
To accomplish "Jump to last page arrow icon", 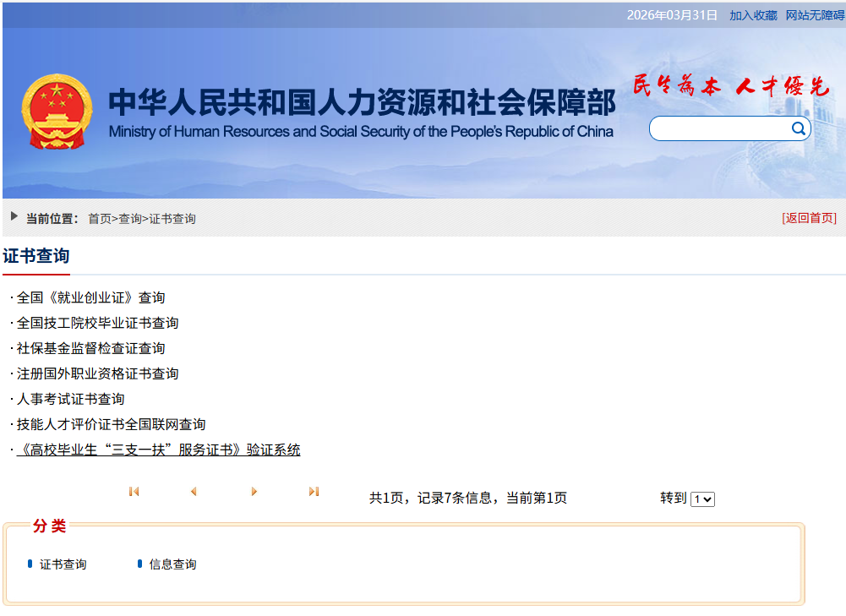I will point(314,492).
